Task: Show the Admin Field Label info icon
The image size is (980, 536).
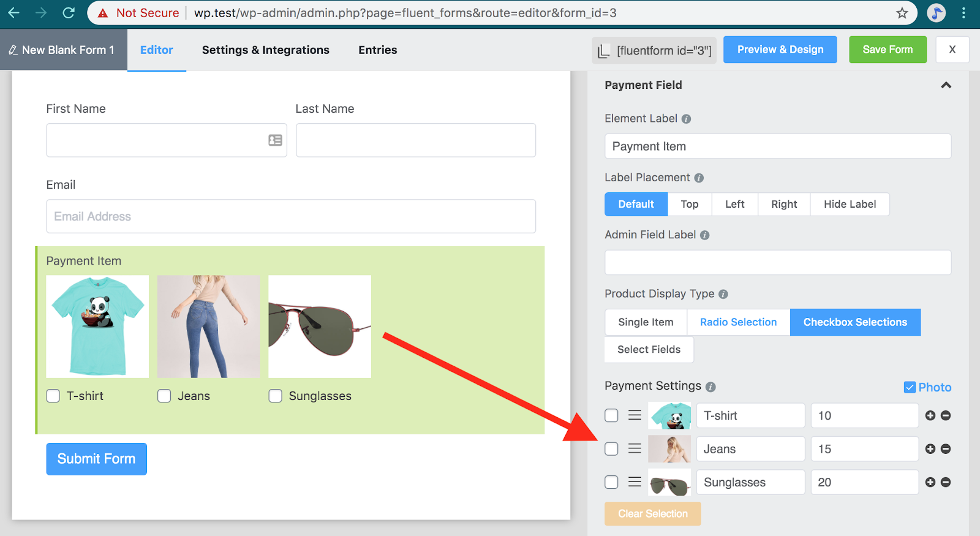Action: tap(705, 235)
